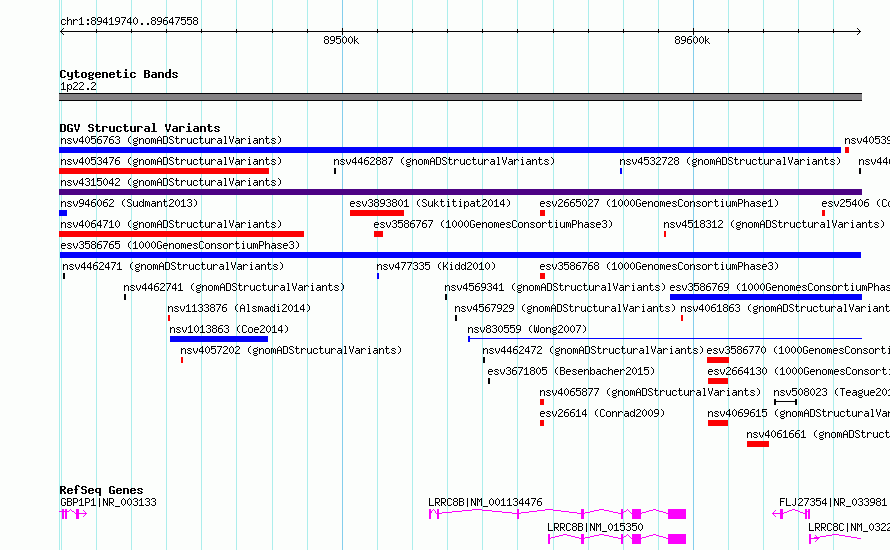
Task: Click the nsv4061863 variant label
Action: (785, 308)
